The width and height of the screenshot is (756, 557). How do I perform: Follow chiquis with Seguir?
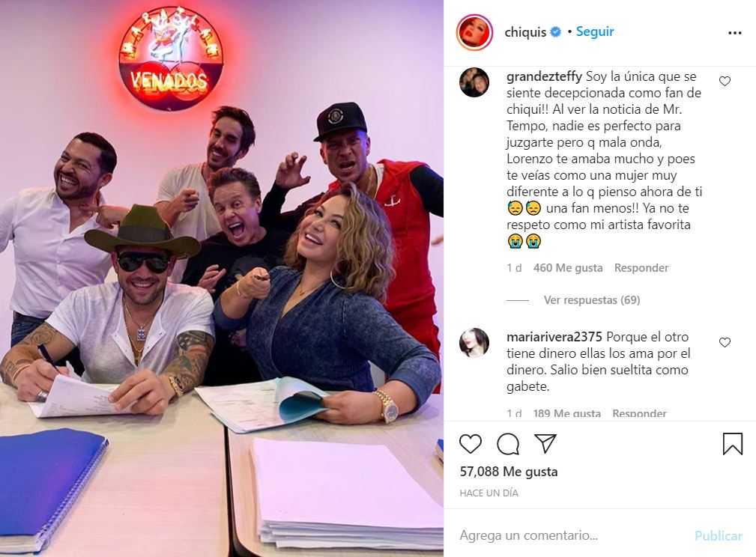click(595, 31)
